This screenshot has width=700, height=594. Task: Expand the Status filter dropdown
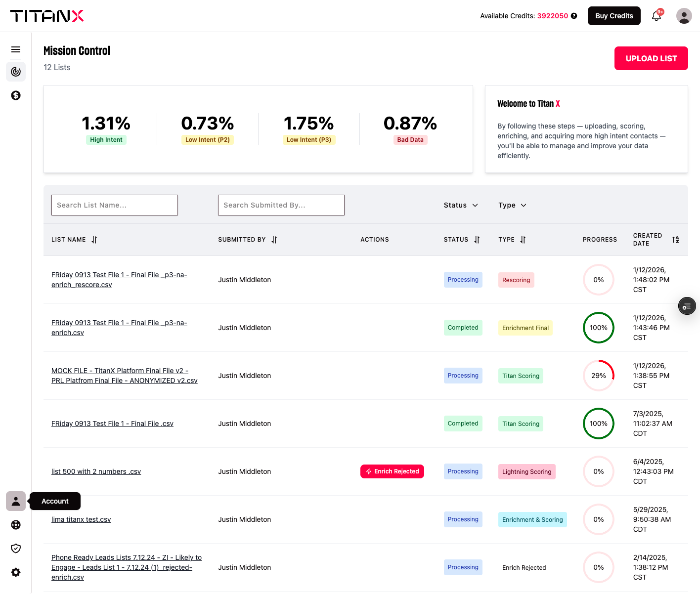point(461,205)
